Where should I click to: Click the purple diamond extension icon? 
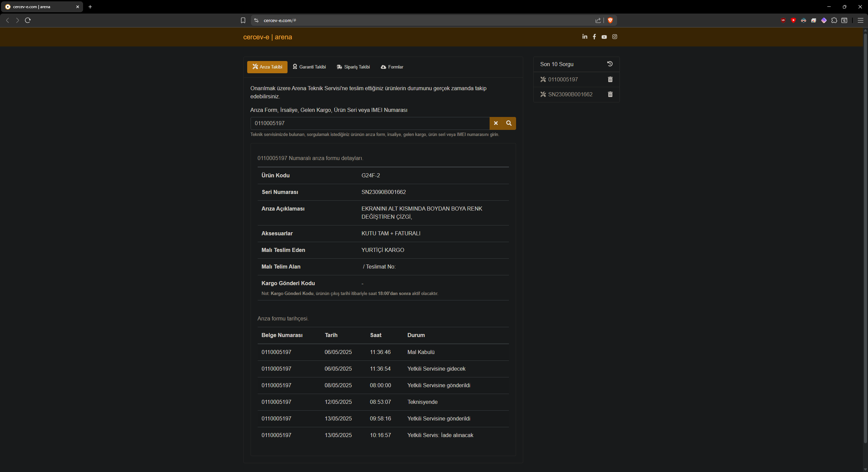pyautogui.click(x=824, y=20)
